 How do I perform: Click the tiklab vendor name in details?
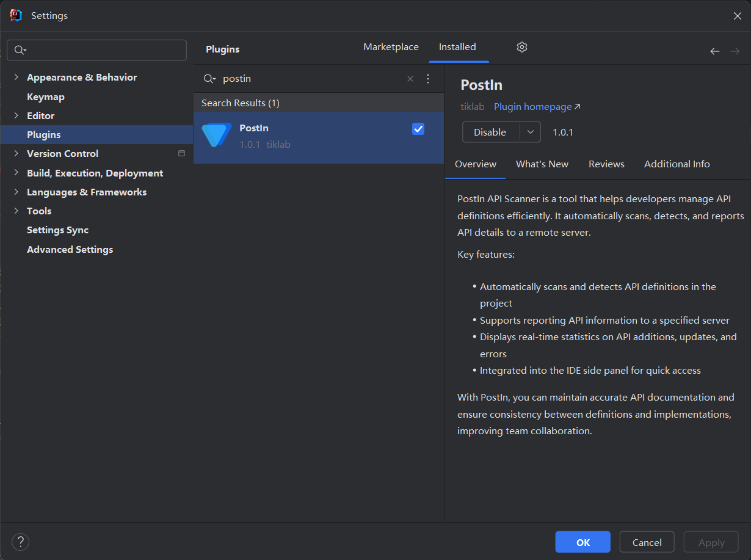(x=473, y=107)
